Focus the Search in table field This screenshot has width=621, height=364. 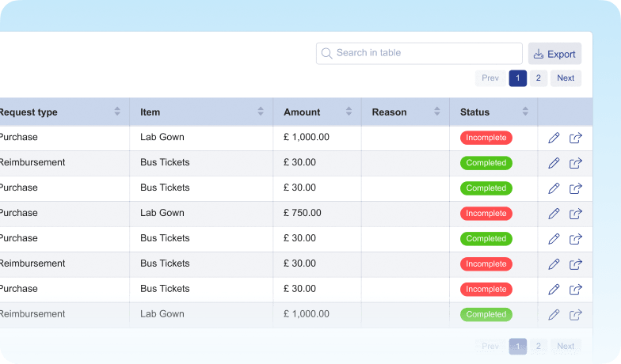419,54
